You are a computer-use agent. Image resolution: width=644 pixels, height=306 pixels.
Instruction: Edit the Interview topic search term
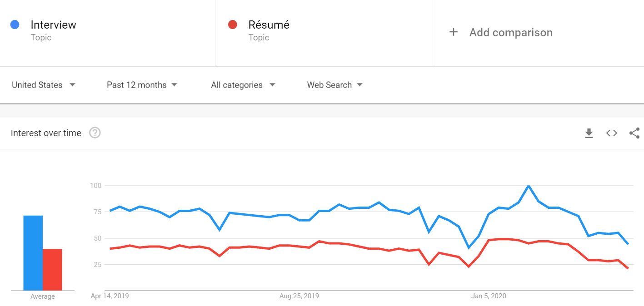tap(53, 25)
